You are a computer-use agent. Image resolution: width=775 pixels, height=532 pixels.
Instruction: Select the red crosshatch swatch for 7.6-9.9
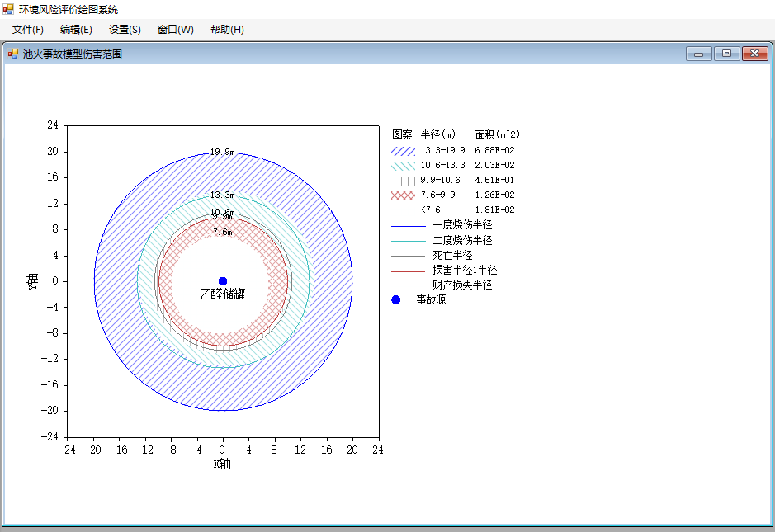pos(403,195)
